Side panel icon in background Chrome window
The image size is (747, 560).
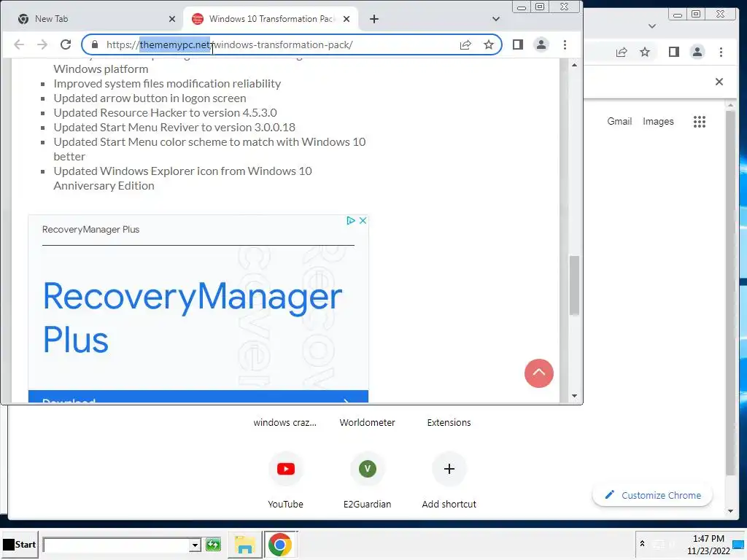(673, 52)
